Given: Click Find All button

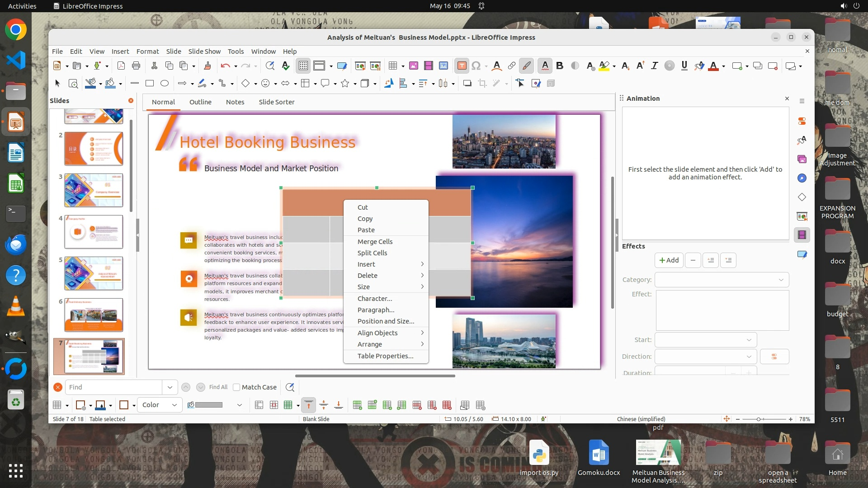Looking at the screenshot, I should click(x=218, y=387).
